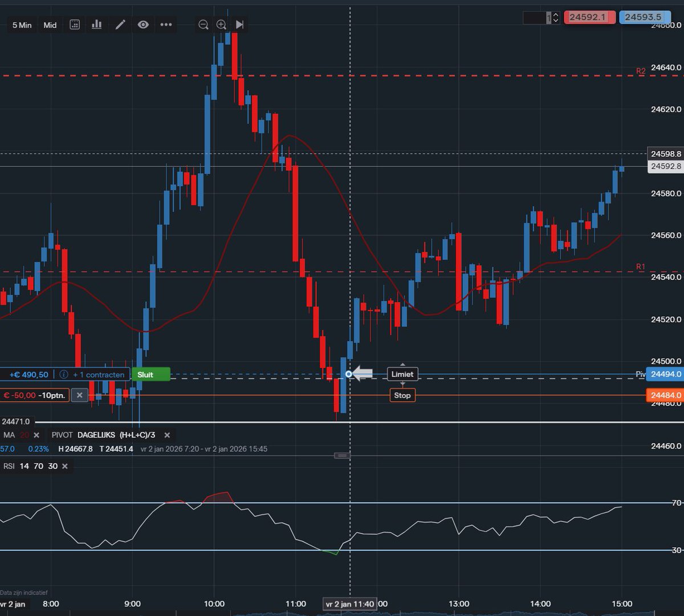Click the info icon beside +€ 490,50
The image size is (684, 616).
[x=63, y=374]
